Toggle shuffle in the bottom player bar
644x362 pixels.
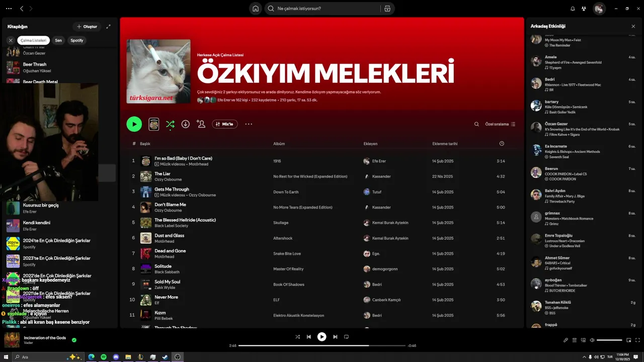tap(297, 337)
